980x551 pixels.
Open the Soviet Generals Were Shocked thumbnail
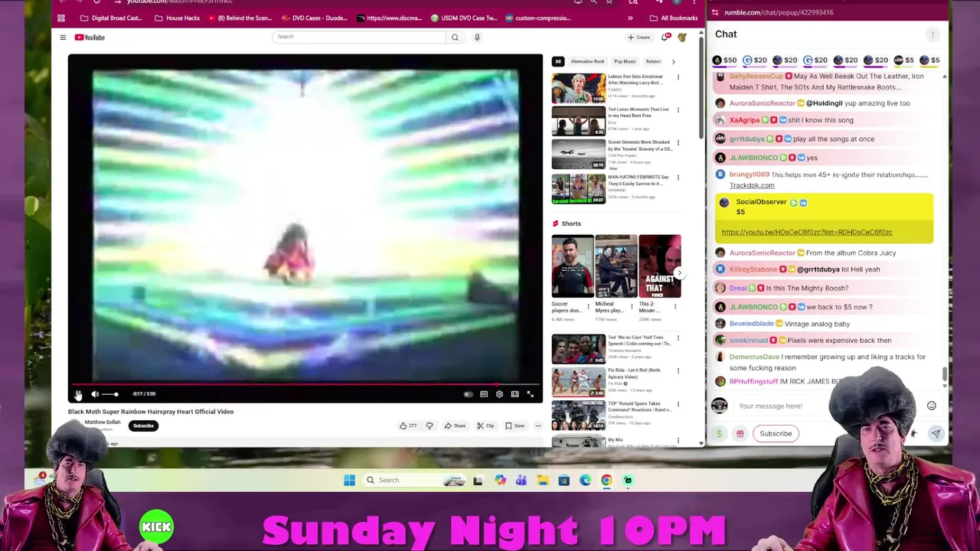[x=578, y=154]
